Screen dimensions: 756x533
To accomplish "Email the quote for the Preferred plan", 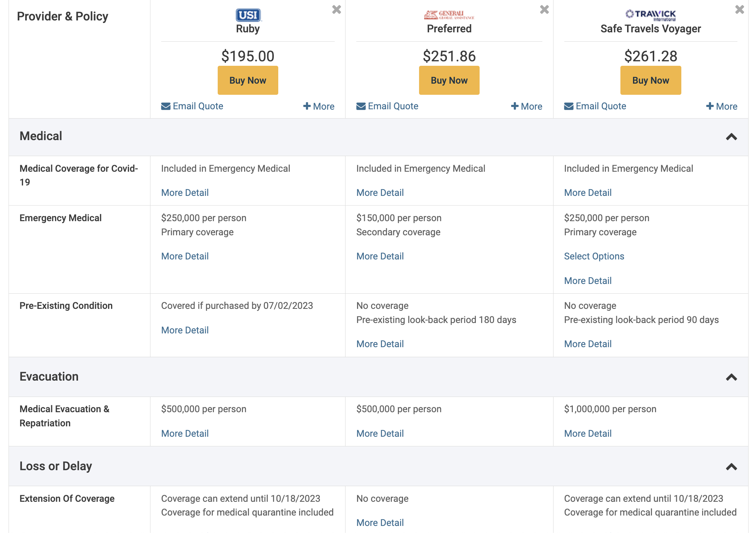I will [x=387, y=106].
